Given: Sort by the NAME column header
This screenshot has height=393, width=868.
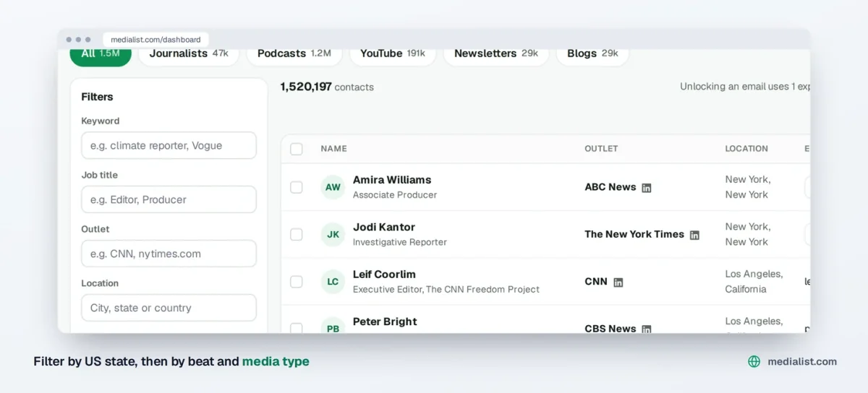Looking at the screenshot, I should (333, 149).
